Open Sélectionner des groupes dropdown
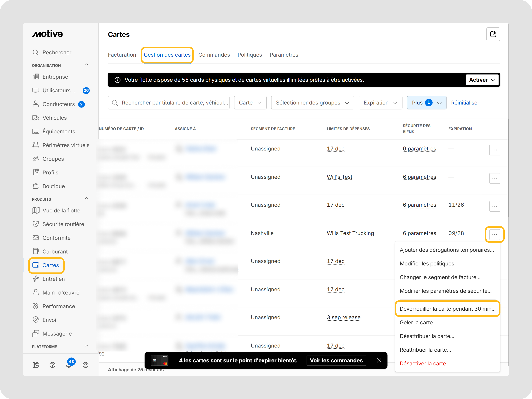This screenshot has height=399, width=532. 312,103
